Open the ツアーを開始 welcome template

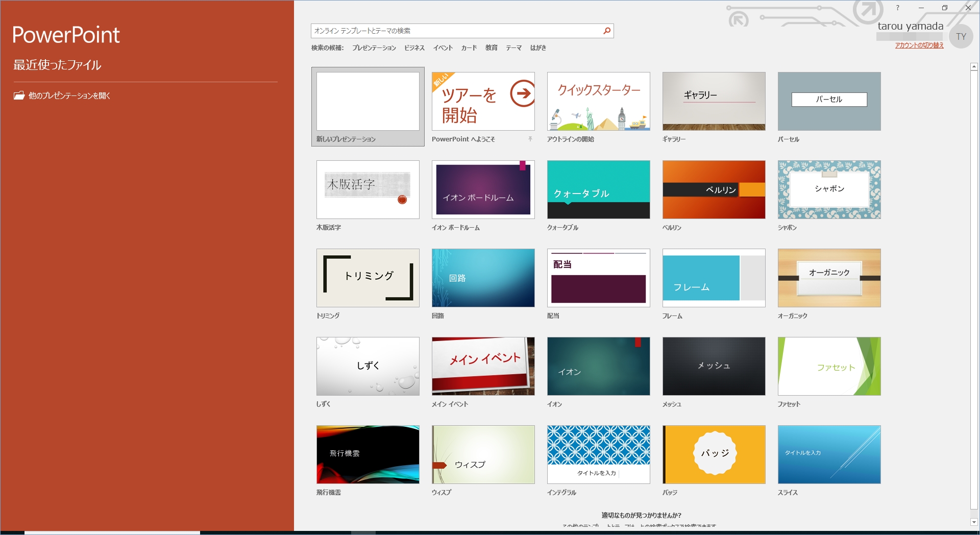point(483,101)
